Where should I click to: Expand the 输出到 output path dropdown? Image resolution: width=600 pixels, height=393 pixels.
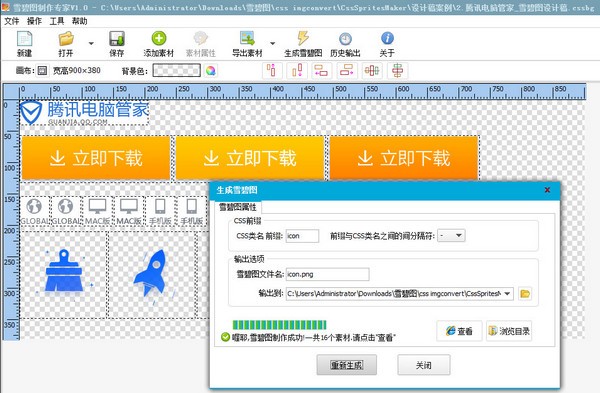tap(507, 294)
